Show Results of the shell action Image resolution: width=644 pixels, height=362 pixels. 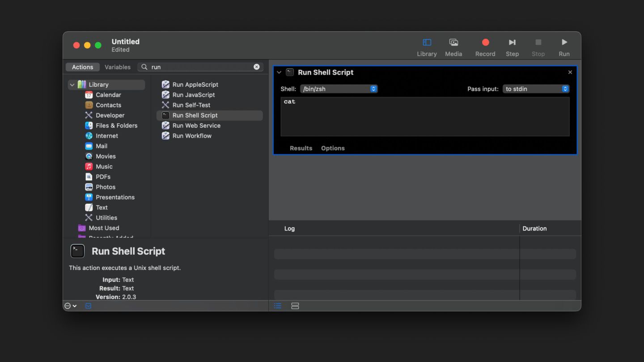pyautogui.click(x=301, y=148)
